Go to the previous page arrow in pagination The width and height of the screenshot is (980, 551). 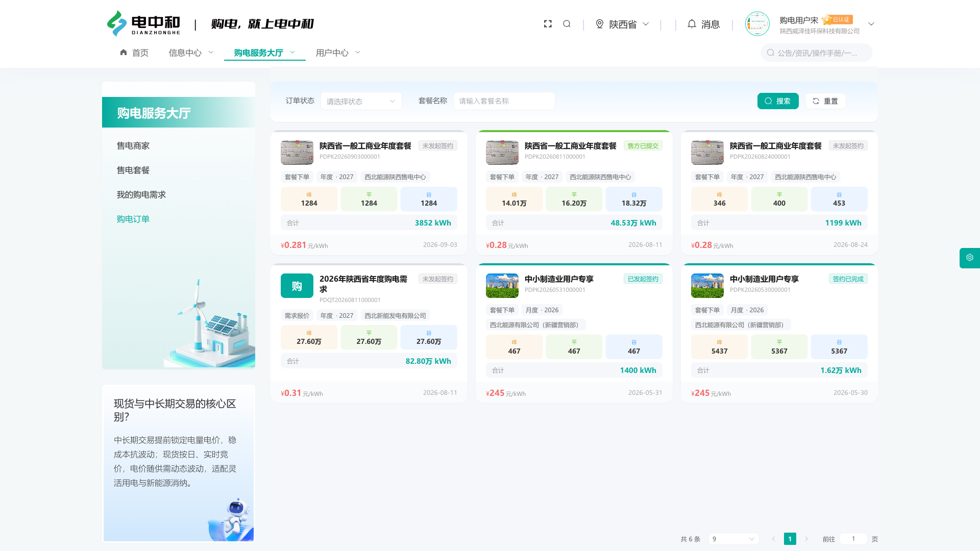(773, 539)
